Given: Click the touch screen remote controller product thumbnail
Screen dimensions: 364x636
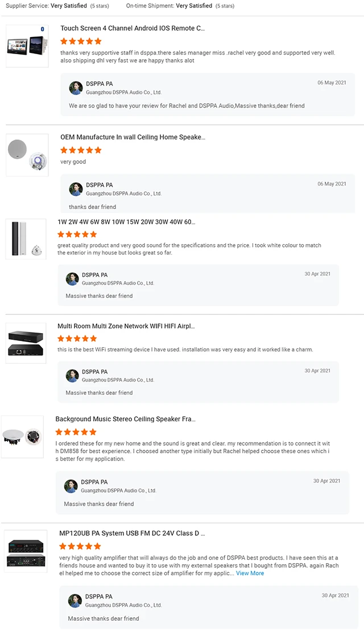Looking at the screenshot, I should 27,47.
